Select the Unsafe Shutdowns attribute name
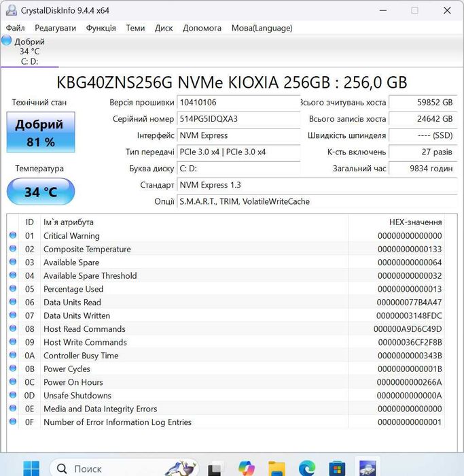The width and height of the screenshot is (464, 476). [77, 396]
